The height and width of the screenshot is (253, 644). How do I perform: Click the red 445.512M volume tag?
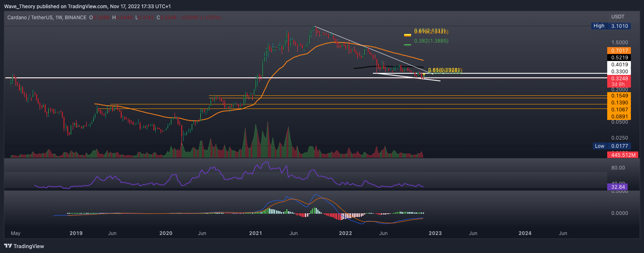click(623, 155)
